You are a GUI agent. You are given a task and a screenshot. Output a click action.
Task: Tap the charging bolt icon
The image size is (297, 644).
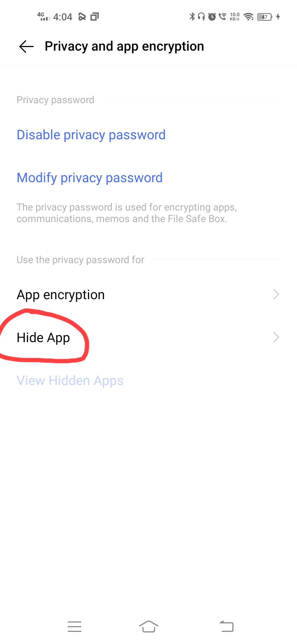point(278,17)
